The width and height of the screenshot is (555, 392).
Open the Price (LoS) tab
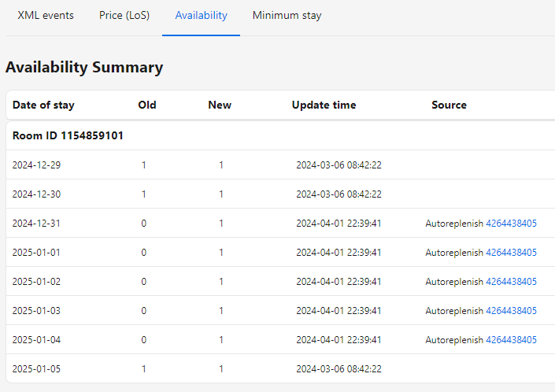coord(124,16)
